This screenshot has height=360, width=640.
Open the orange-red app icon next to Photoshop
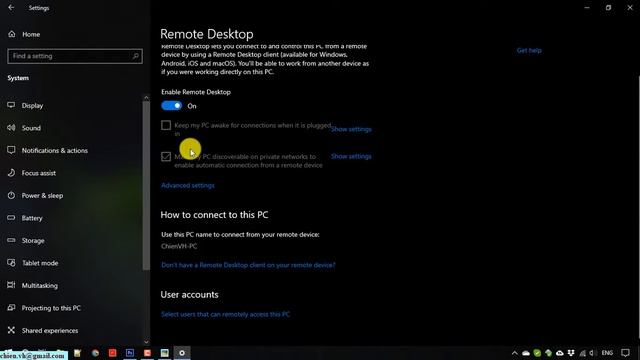coord(147,353)
